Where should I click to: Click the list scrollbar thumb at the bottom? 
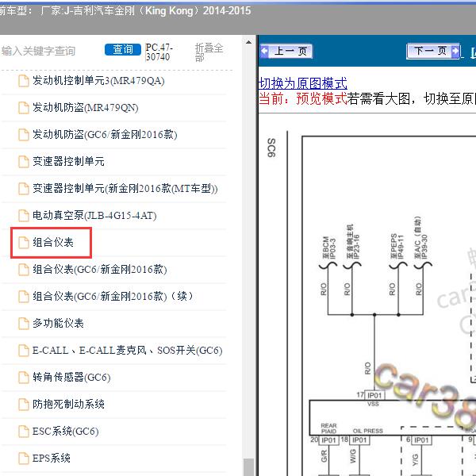(x=248, y=467)
